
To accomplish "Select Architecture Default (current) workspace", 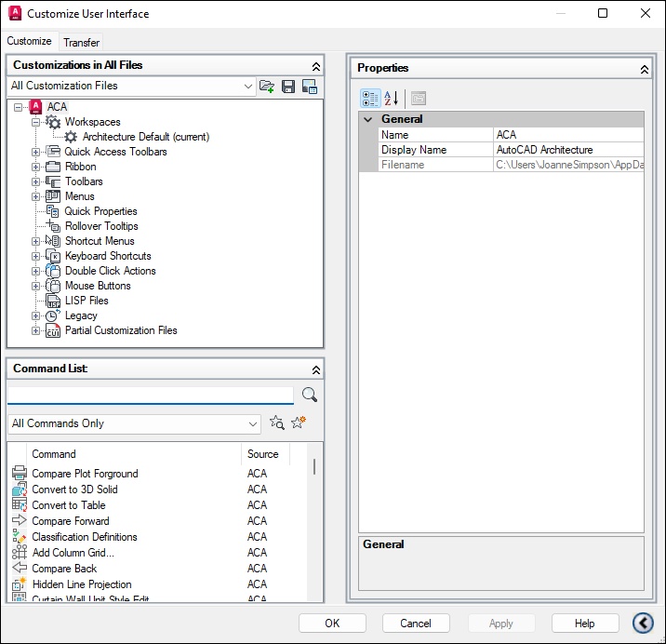I will (x=146, y=137).
